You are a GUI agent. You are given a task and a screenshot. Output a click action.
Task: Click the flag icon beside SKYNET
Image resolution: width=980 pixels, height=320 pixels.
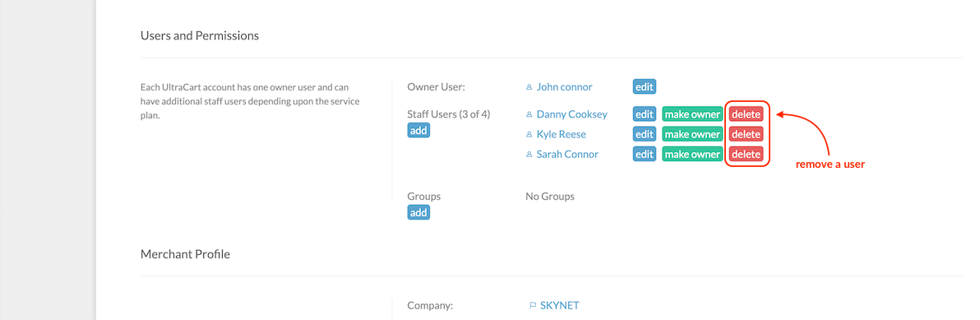(533, 306)
